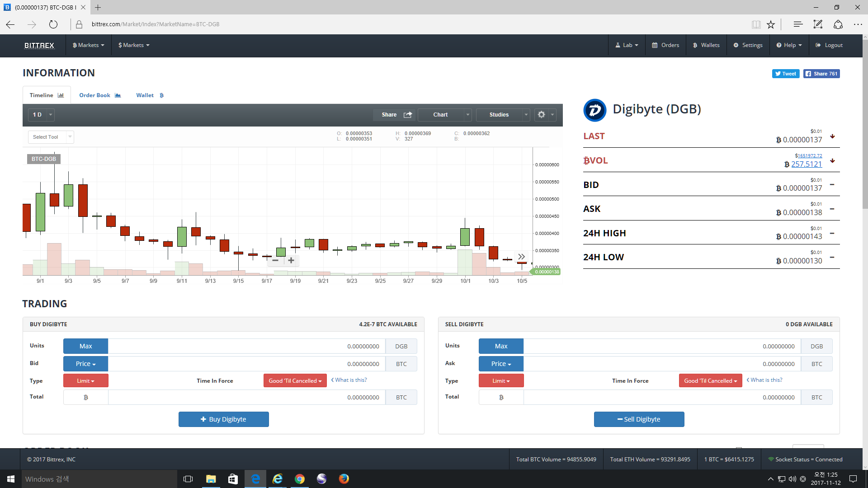Open Sell panel Good 'Til Cancelled dropdown
868x488 pixels.
click(710, 381)
